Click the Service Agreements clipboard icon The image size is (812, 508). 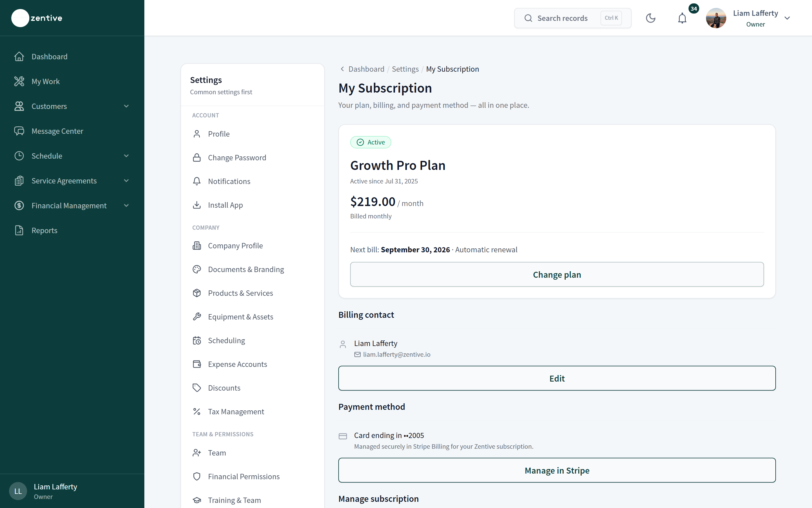[19, 181]
